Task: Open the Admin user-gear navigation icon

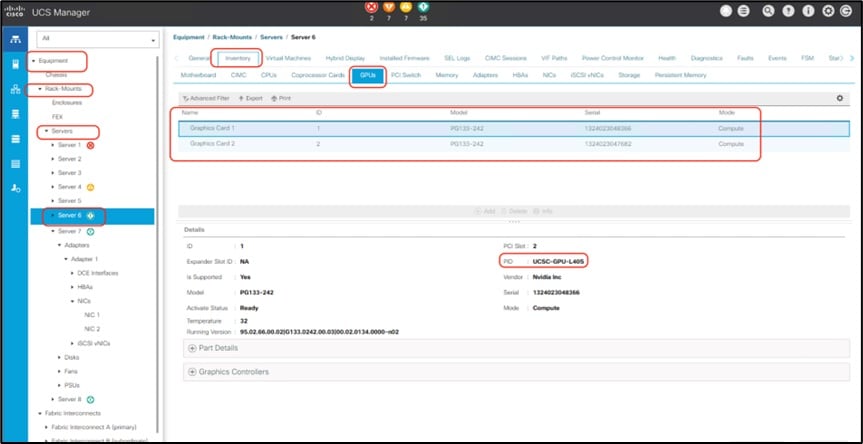Action: tap(15, 189)
